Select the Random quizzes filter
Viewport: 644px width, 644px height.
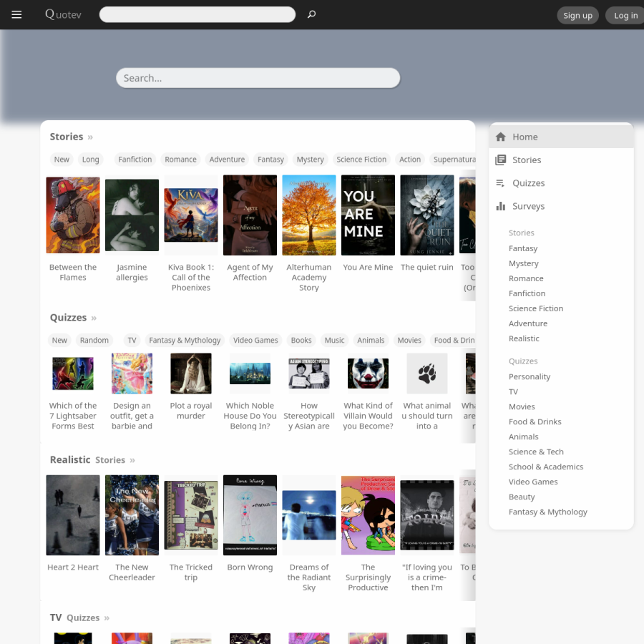[94, 340]
